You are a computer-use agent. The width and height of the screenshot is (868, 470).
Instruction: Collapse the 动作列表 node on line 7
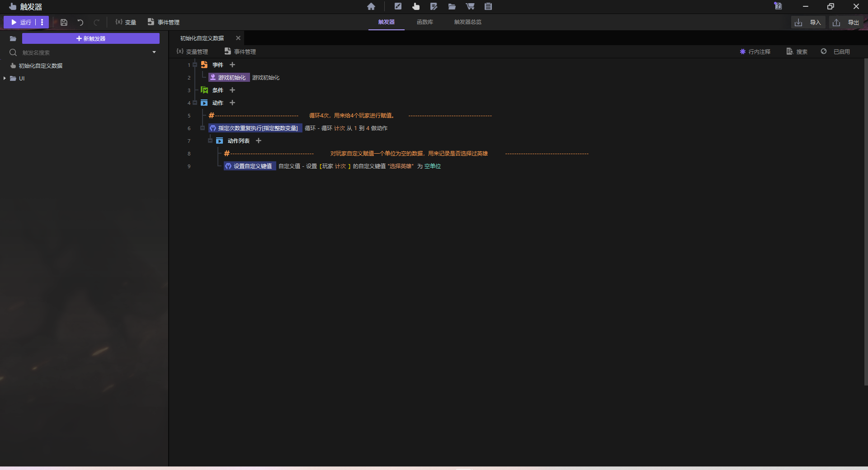pyautogui.click(x=210, y=141)
